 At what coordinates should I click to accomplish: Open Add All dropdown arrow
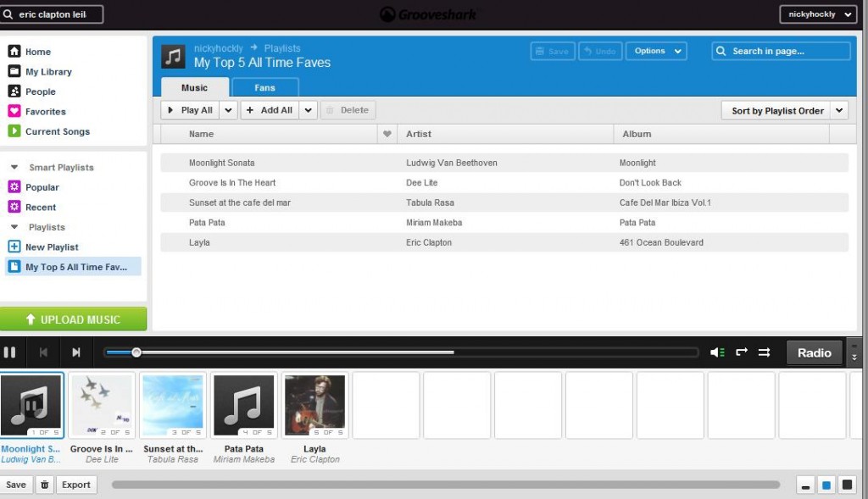[309, 110]
